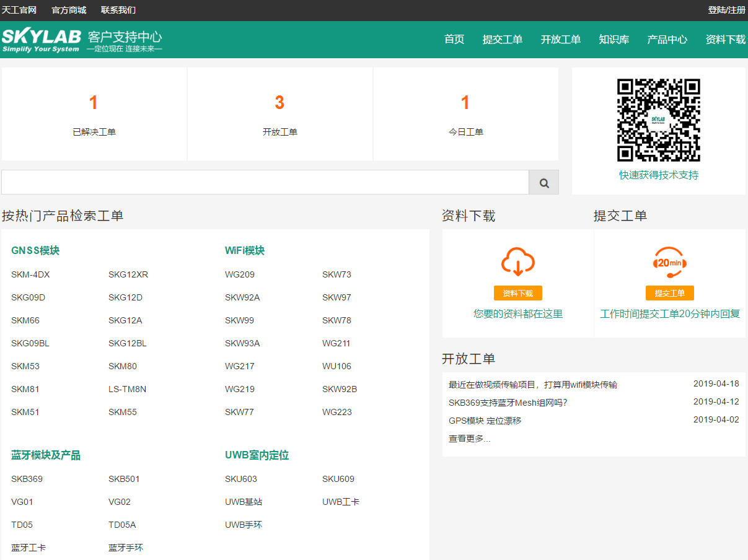This screenshot has width=748, height=560.
Task: Click the orange 资料下载 button
Action: click(x=518, y=292)
